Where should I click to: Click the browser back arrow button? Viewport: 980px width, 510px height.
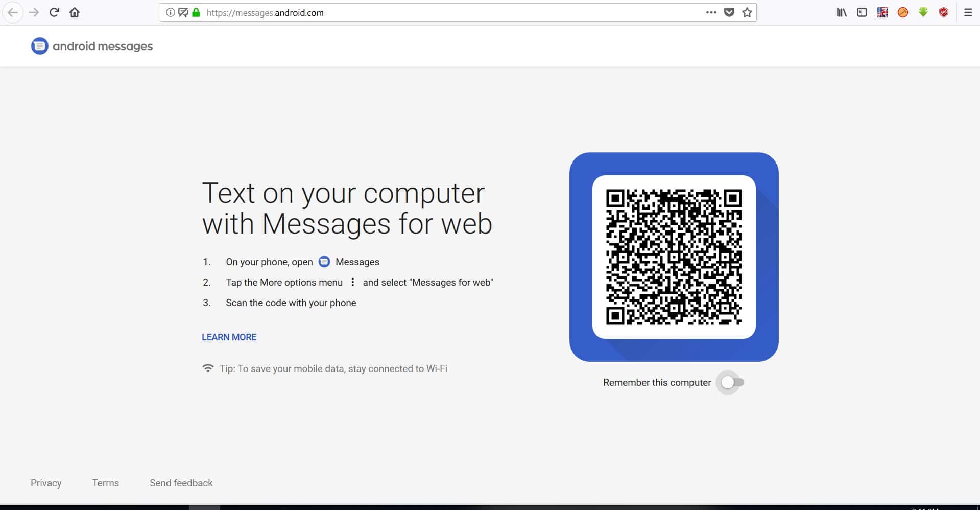13,13
